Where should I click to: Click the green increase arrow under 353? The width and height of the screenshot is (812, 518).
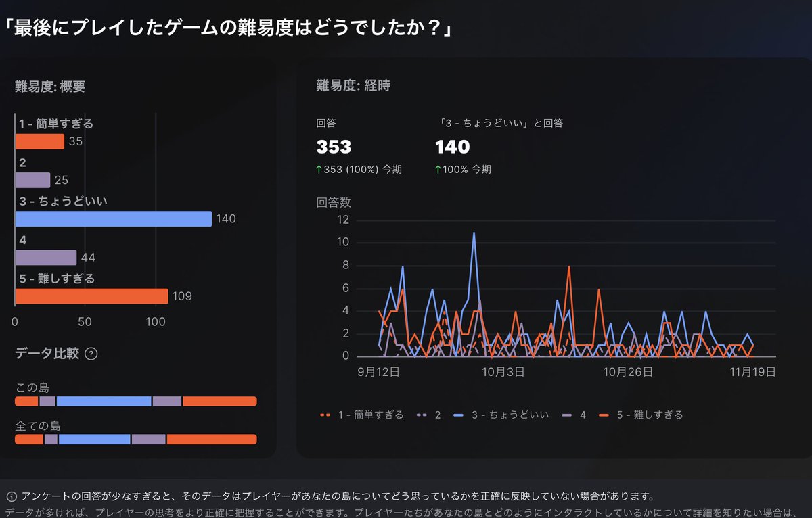[x=319, y=169]
